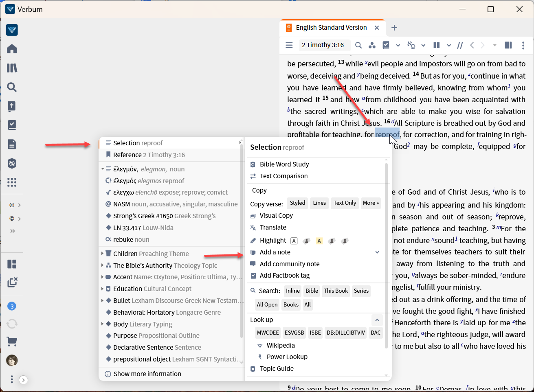
Task: Open the panel kebab menu
Action: click(523, 45)
